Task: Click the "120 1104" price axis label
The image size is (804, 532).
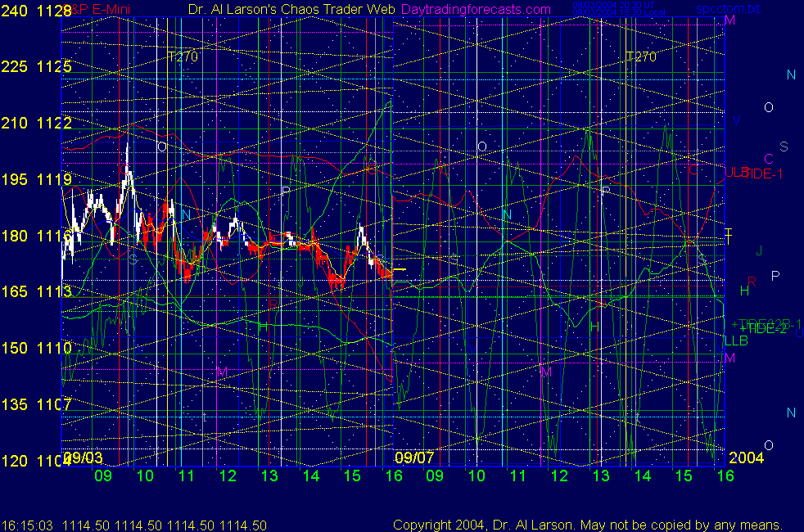Action: pos(36,460)
